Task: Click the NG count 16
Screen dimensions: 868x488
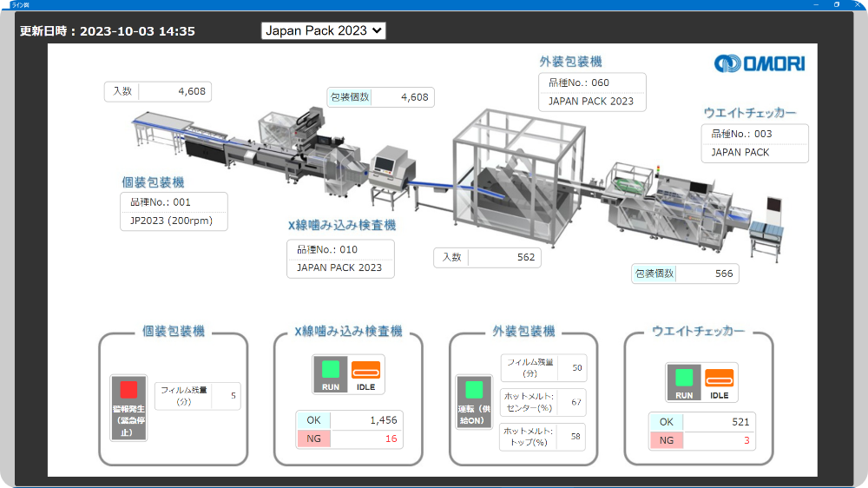Action: 391,439
